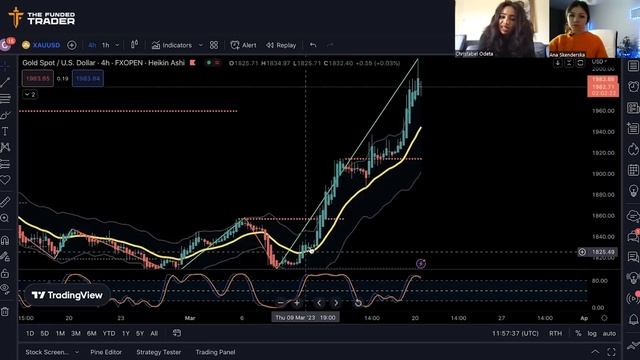Viewport: 640px width, 360px height.
Task: Click the add symbol plus icon
Action: (72, 45)
